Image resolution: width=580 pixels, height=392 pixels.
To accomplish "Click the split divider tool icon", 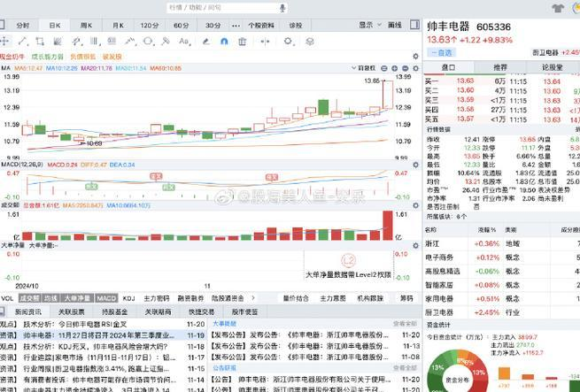I will tap(265, 41).
